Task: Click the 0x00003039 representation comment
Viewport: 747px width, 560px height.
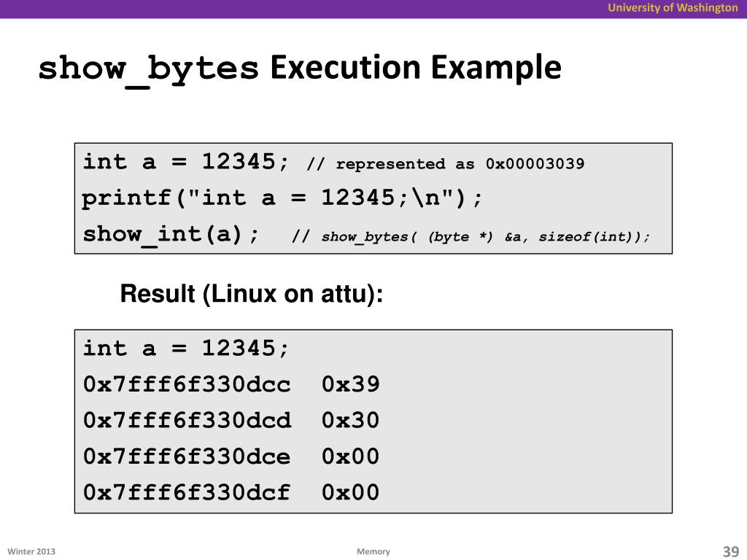Action: (446, 164)
